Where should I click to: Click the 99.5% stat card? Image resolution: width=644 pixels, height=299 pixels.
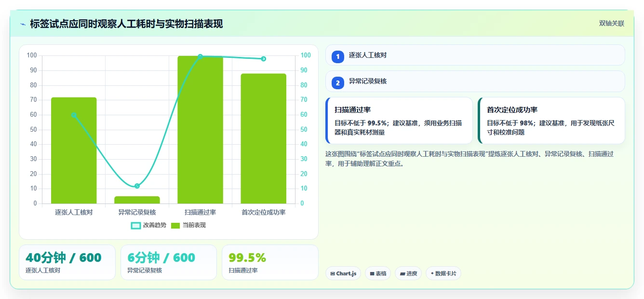270,262
